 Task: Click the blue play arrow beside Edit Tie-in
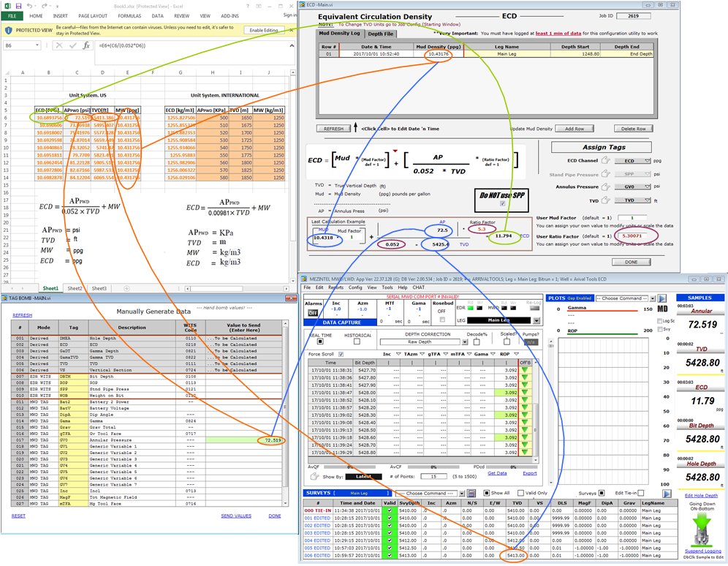coord(667,494)
